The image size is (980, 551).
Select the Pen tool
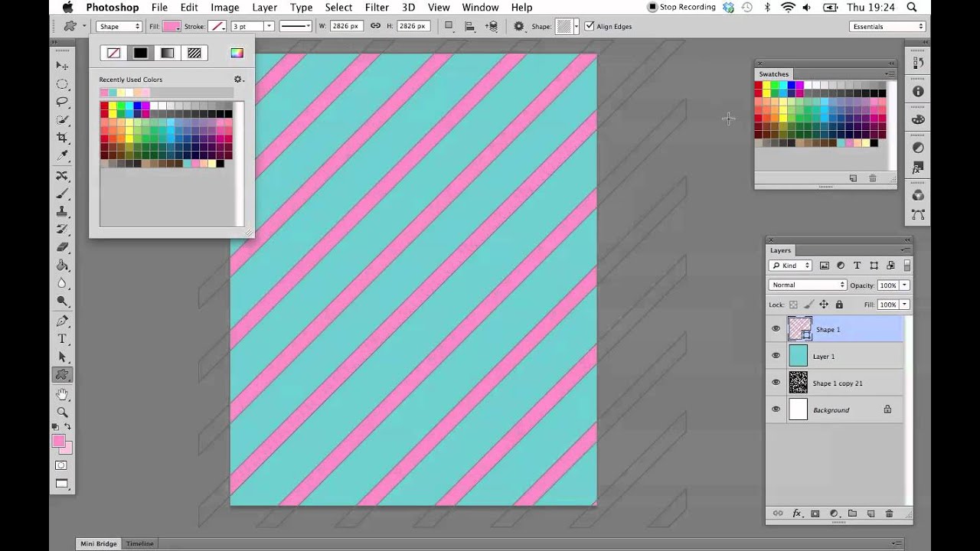62,321
